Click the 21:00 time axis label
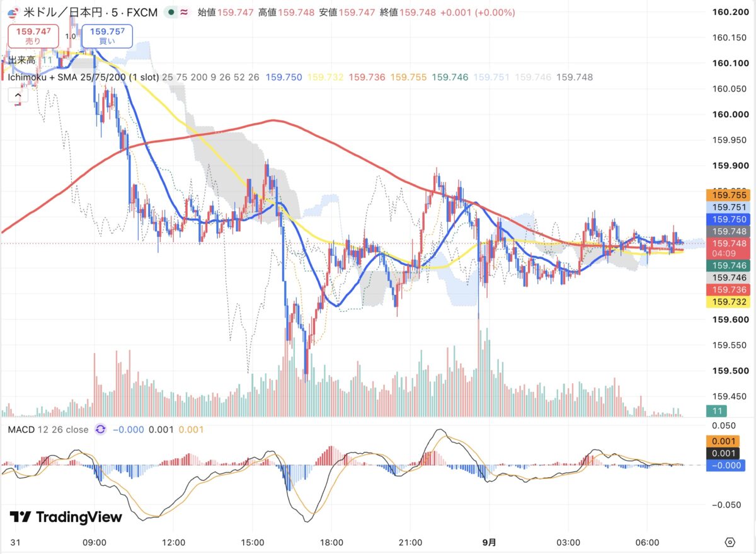 tap(410, 542)
